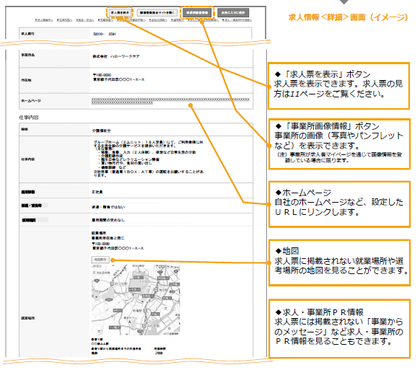The image size is (420, 370).
Task: Click the last dark gray header button
Action: pos(233,13)
